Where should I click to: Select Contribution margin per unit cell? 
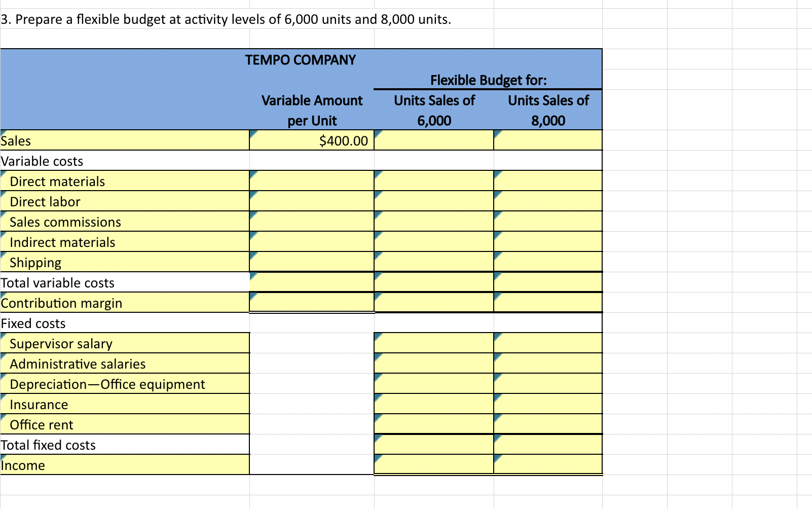tap(312, 302)
